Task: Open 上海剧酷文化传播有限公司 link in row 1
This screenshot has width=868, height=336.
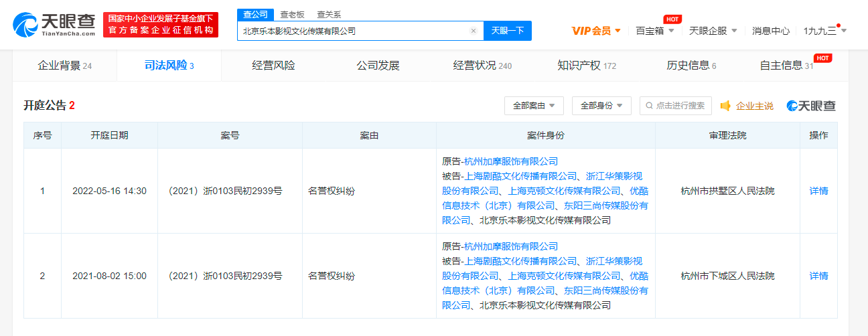Action: click(520, 176)
